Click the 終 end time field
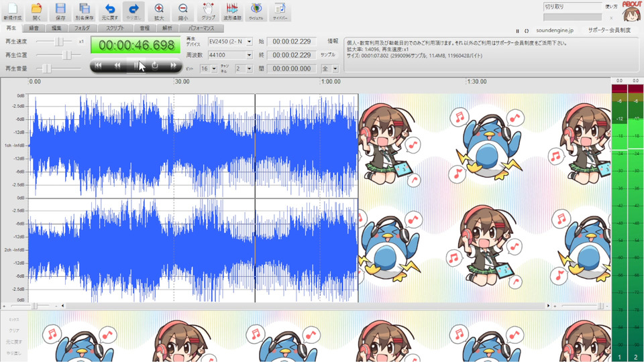This screenshot has width=644, height=362. pyautogui.click(x=292, y=55)
